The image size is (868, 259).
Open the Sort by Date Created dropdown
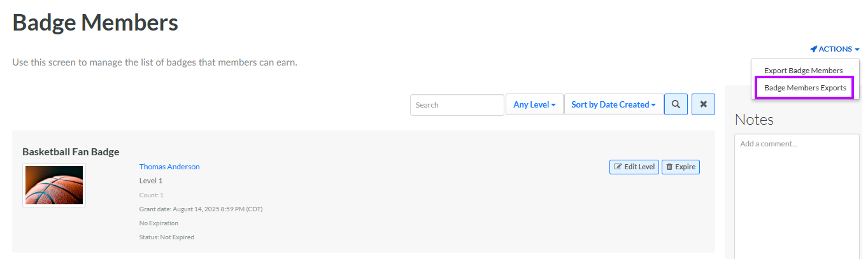pos(613,104)
